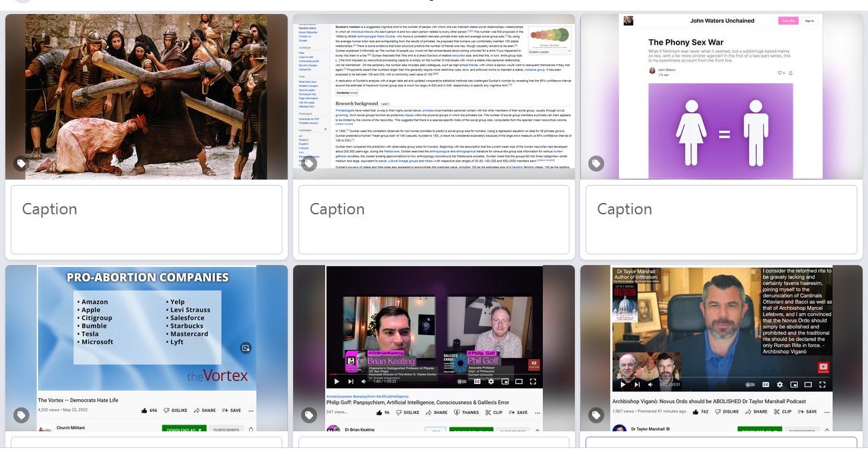Click THANKS under the Philip Goff video
Screen dimensions: 868x456
point(466,413)
